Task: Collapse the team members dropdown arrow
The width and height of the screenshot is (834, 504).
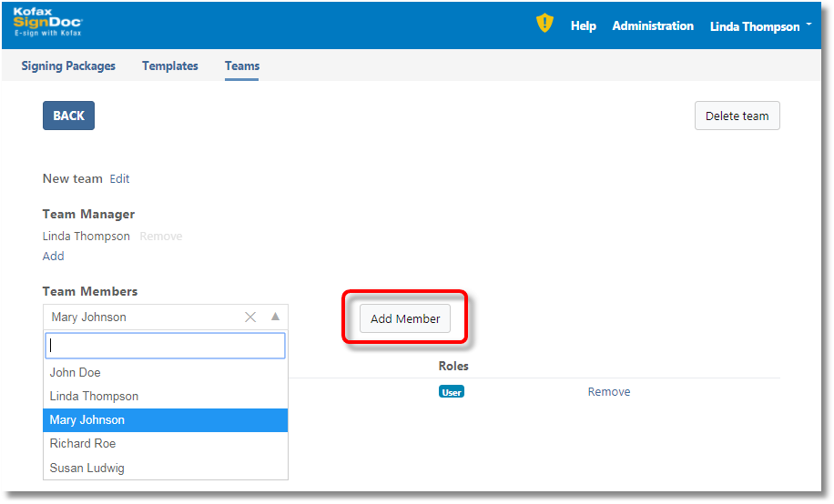Action: pos(275,318)
